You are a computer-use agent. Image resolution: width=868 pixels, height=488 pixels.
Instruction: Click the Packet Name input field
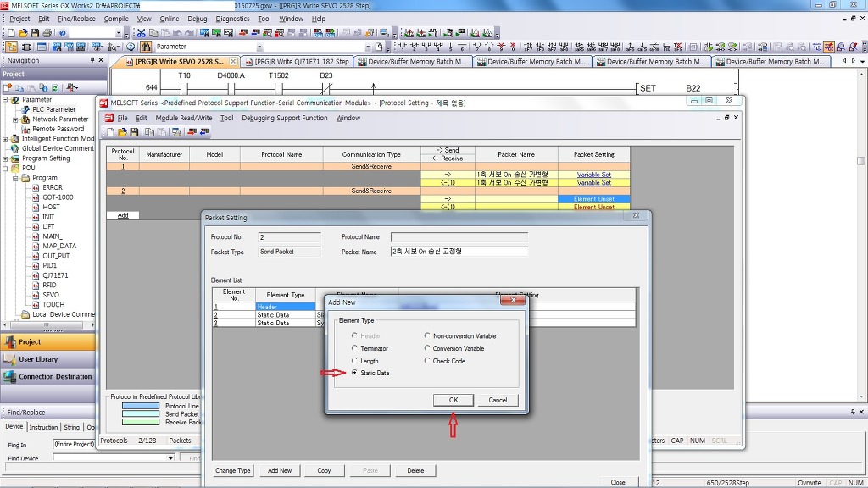click(459, 252)
